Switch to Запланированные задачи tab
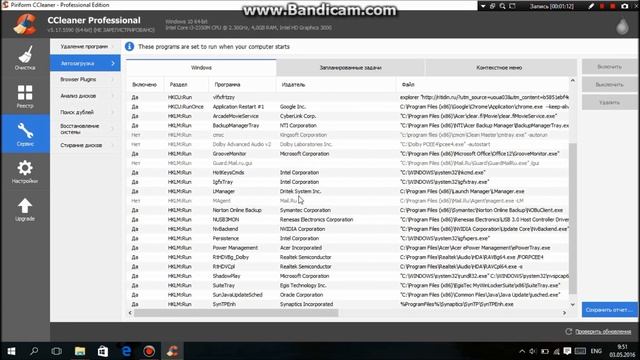This screenshot has height=360, width=640. click(x=350, y=68)
